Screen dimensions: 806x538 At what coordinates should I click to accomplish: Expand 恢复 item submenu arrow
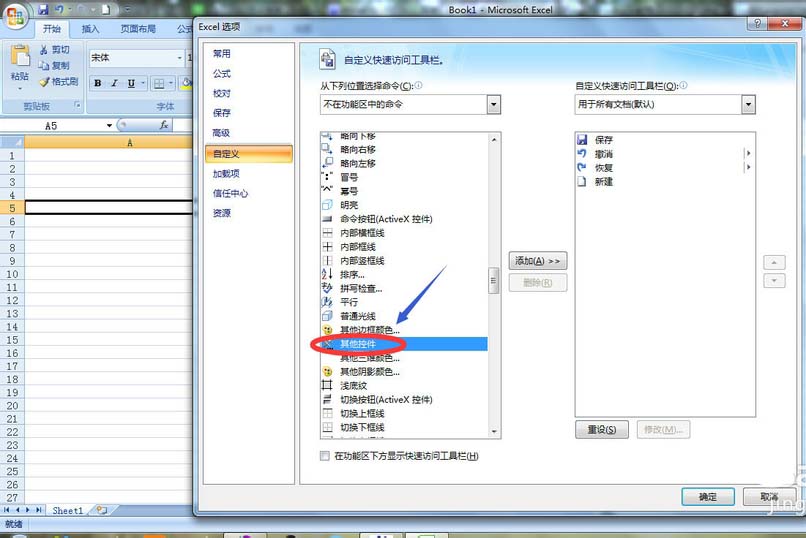(748, 167)
